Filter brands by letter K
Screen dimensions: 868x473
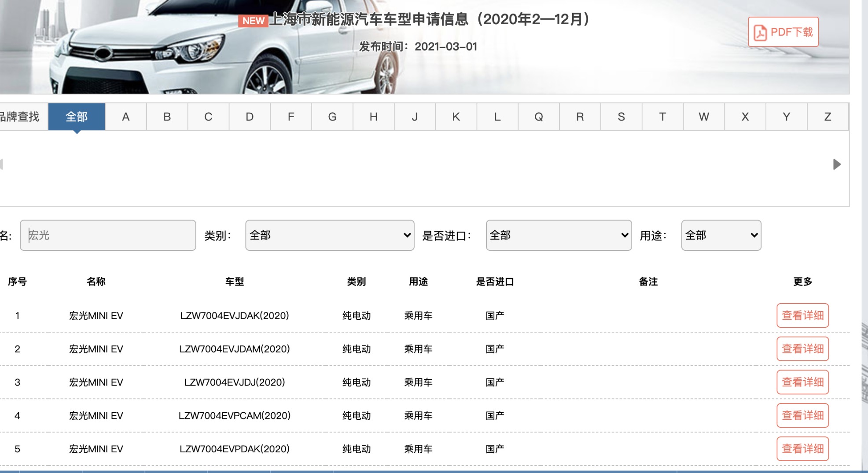[456, 117]
